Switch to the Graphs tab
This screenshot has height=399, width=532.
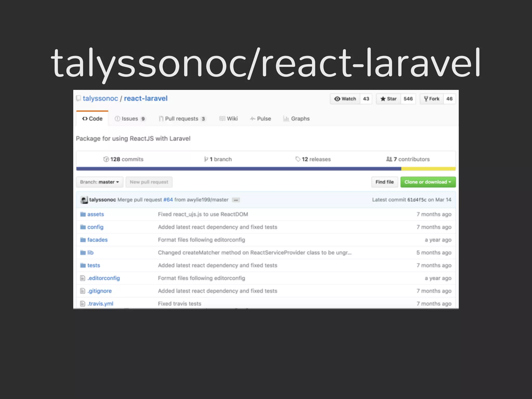[296, 119]
